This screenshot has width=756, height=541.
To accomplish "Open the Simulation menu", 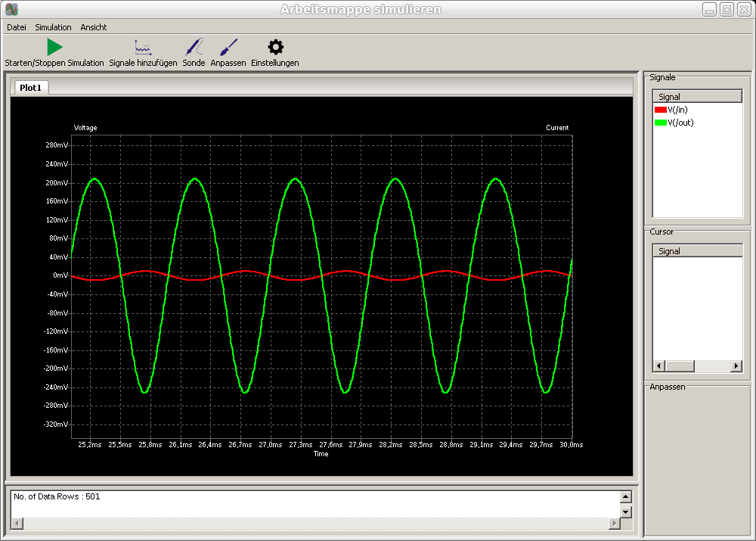I will point(53,27).
